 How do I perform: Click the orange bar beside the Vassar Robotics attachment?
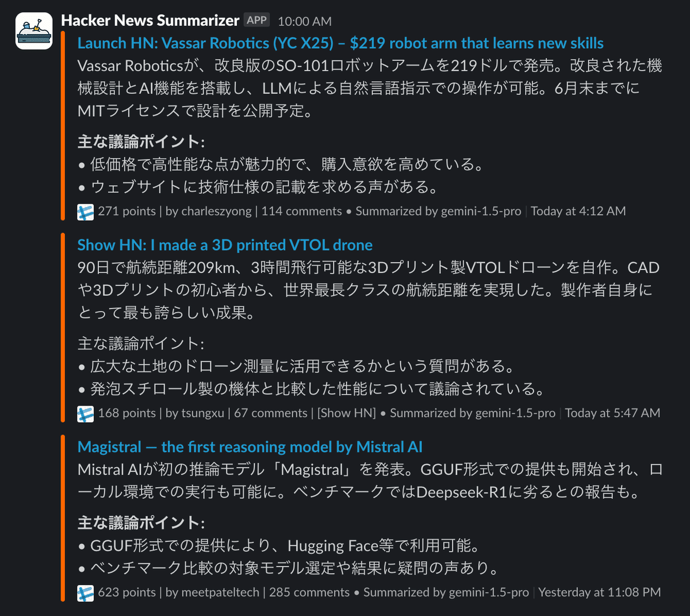(63, 125)
